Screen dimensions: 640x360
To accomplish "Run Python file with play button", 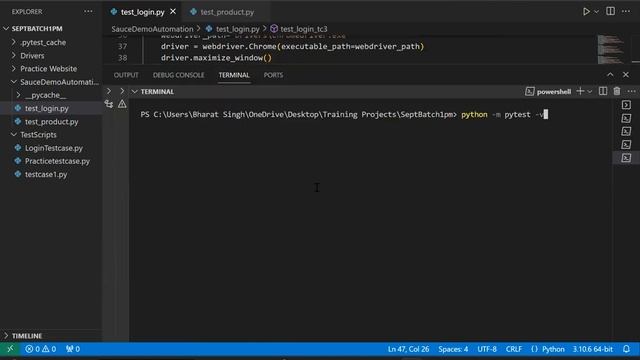I will (x=586, y=11).
